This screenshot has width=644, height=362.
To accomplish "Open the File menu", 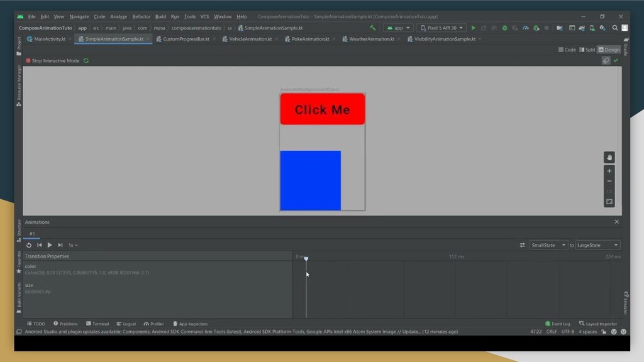I will coord(31,17).
